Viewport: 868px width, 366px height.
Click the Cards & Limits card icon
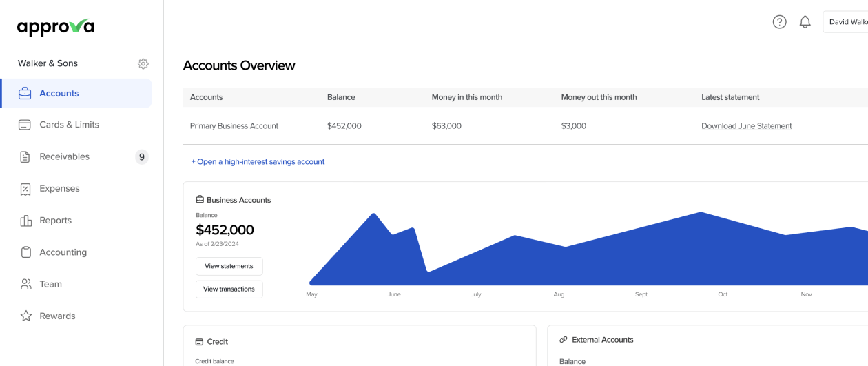tap(25, 125)
